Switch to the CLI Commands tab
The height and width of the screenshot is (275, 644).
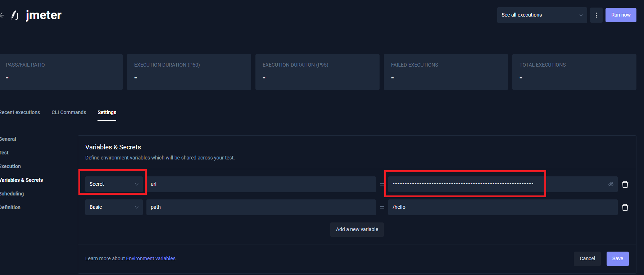click(69, 112)
